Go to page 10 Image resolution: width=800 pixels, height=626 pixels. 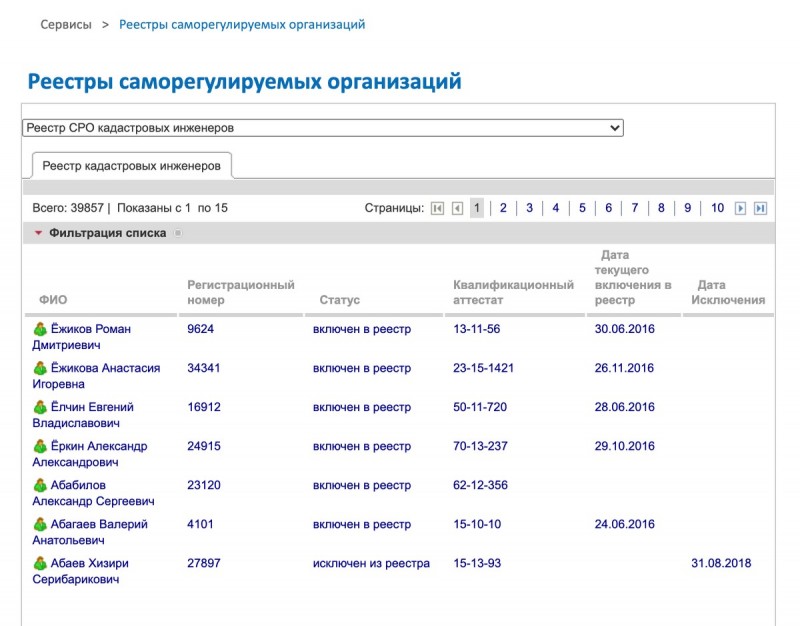point(717,208)
